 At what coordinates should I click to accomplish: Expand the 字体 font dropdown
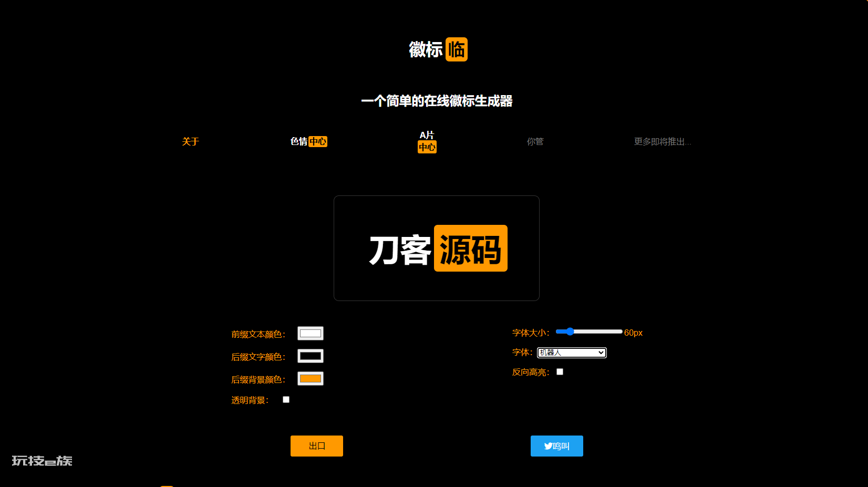pyautogui.click(x=572, y=353)
